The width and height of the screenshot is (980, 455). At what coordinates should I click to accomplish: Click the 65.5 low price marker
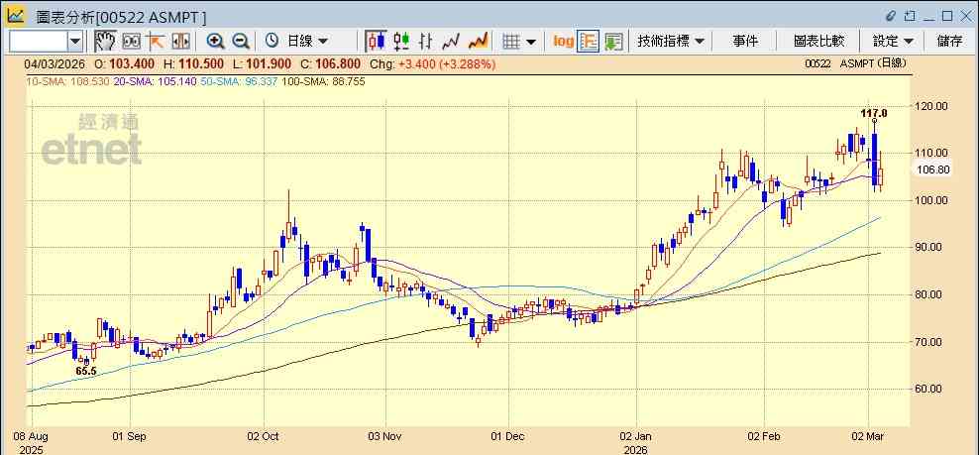pos(86,372)
